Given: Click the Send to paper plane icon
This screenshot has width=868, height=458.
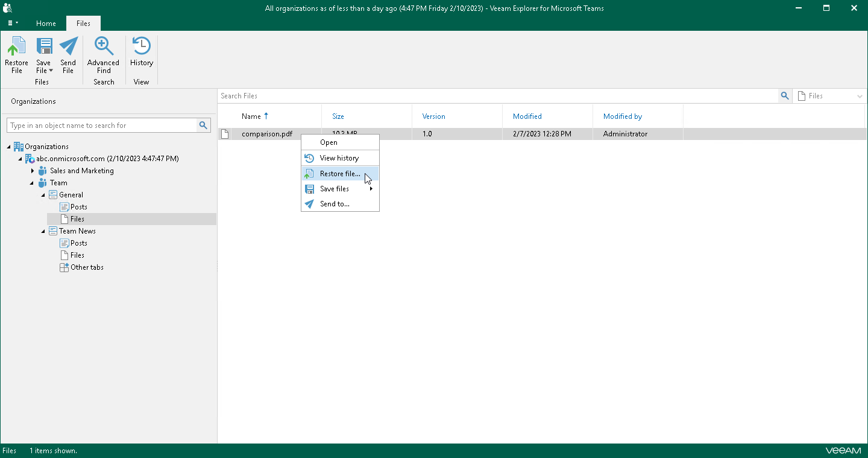Looking at the screenshot, I should (x=309, y=204).
